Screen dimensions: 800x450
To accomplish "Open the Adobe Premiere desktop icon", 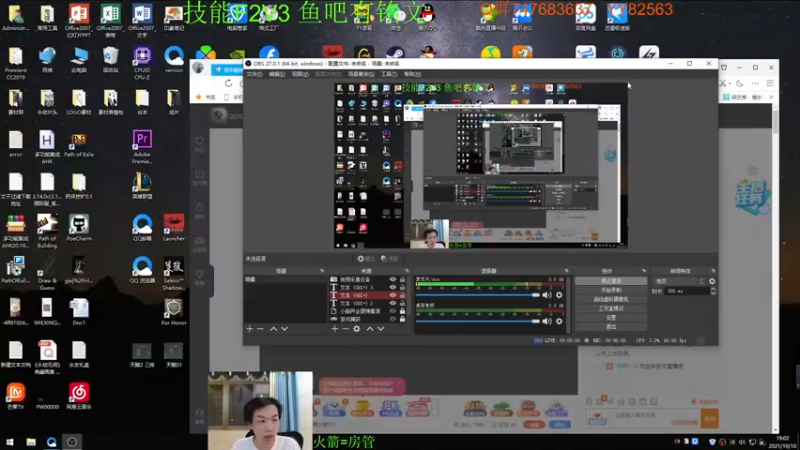I will click(x=142, y=146).
